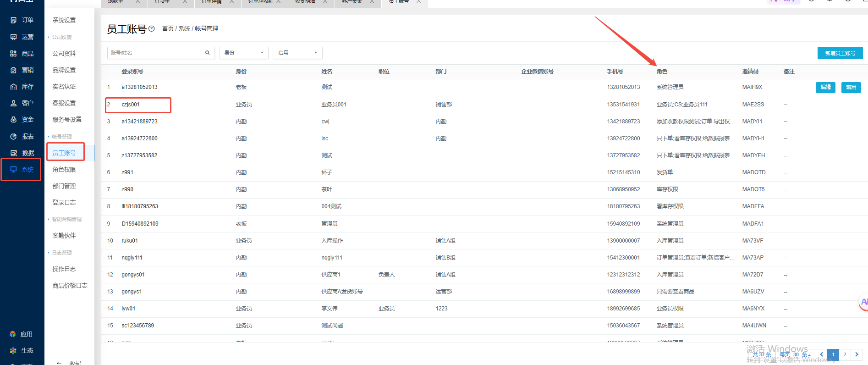Open the 生态 flower icon in sidebar
The width and height of the screenshot is (868, 365).
coord(13,351)
